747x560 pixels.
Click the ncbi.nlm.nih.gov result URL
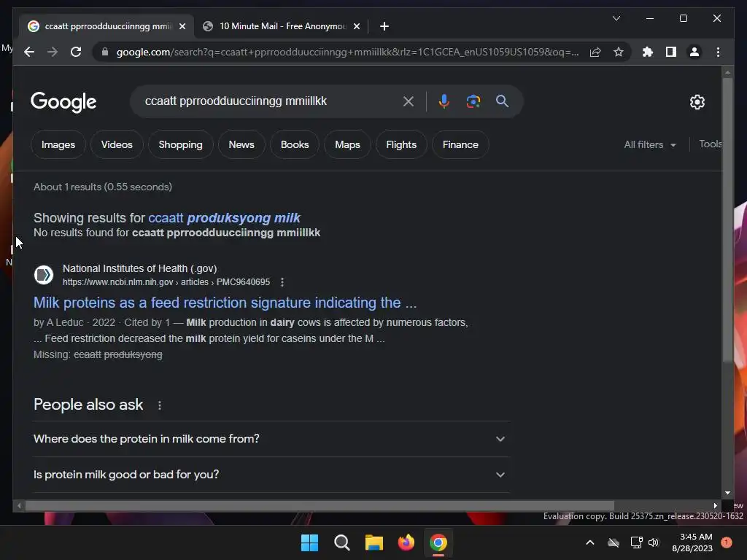pos(166,282)
